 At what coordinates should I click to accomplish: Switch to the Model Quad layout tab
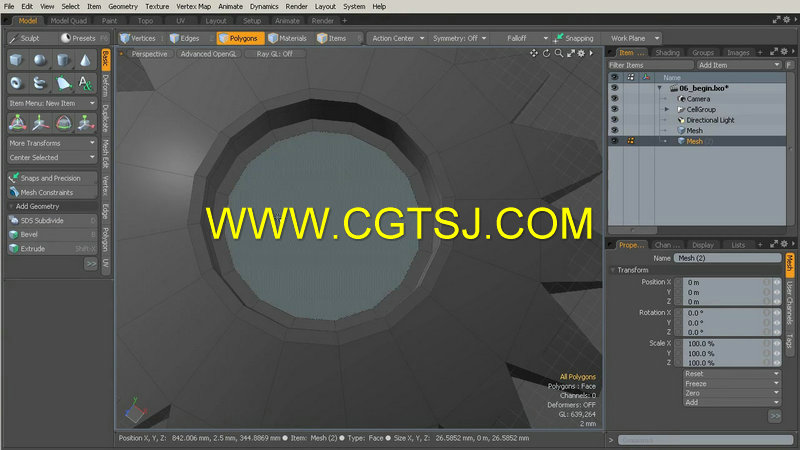(69, 21)
